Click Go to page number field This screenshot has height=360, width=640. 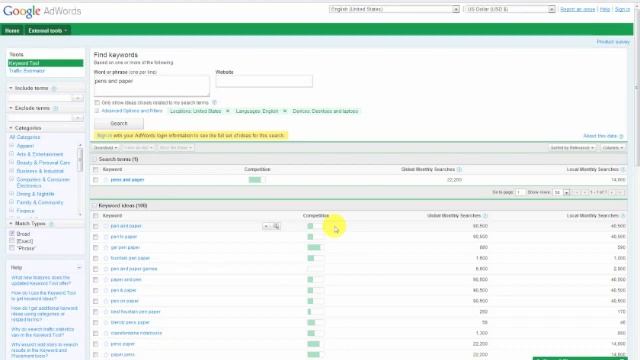tap(520, 192)
